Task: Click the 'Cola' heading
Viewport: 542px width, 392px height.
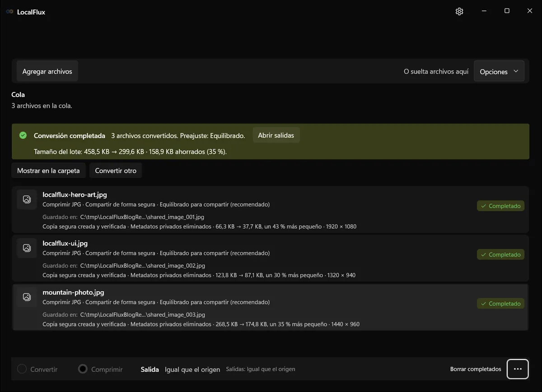Action: click(18, 95)
